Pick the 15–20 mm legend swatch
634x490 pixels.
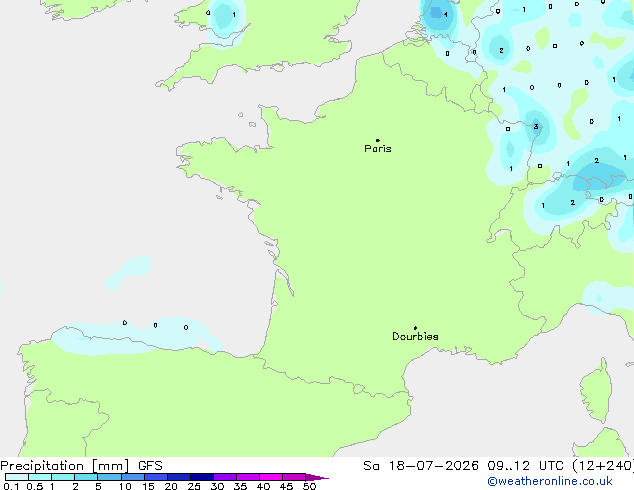(x=155, y=477)
